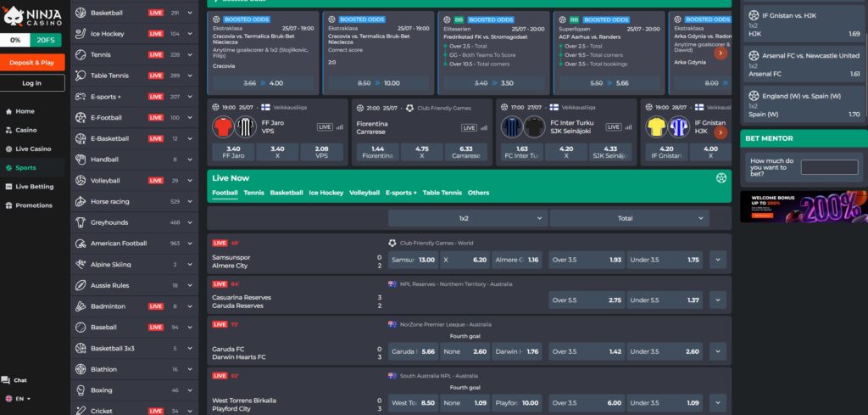Open Promotions in left navigation
The image size is (868, 415).
[x=32, y=205]
